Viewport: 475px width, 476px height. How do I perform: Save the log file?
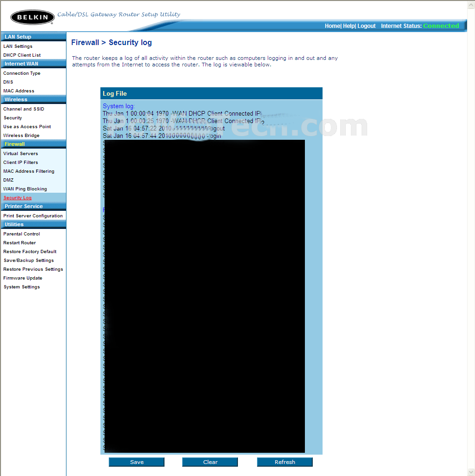137,462
